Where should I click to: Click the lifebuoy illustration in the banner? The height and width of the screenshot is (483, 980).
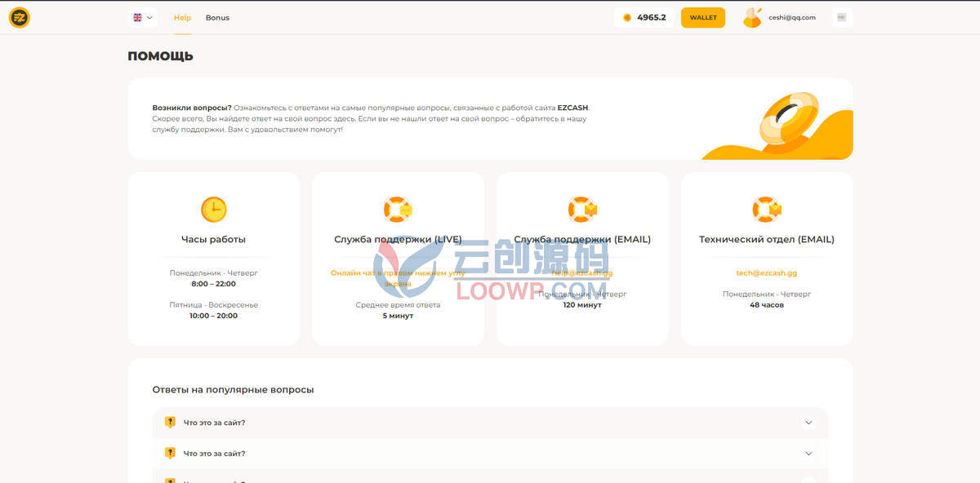(x=788, y=120)
